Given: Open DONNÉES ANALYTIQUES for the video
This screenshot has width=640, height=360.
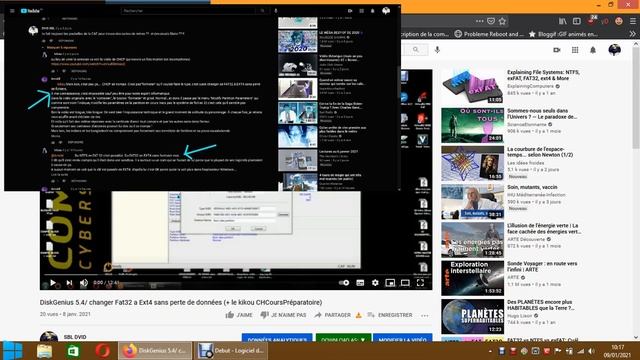Looking at the screenshot, I should (277, 338).
